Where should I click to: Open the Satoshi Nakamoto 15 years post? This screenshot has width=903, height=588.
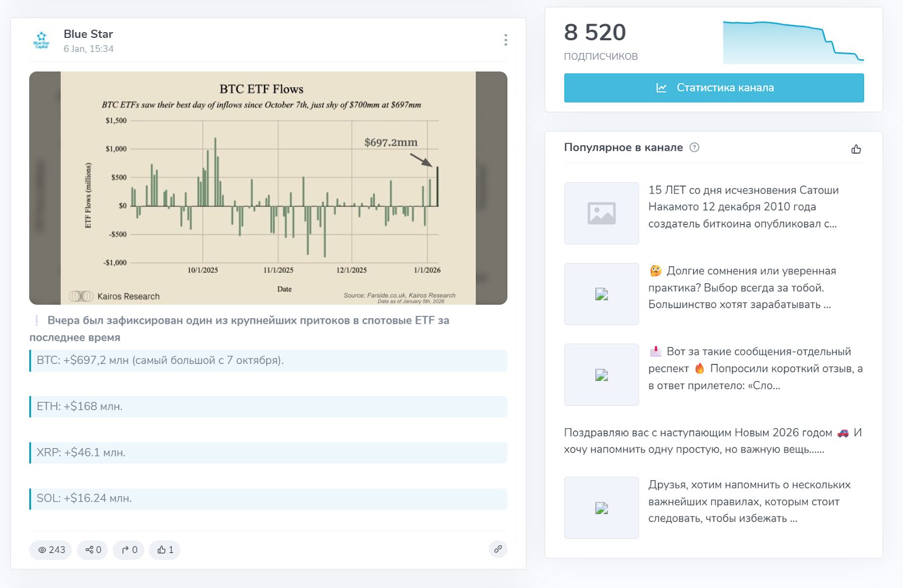(x=743, y=207)
